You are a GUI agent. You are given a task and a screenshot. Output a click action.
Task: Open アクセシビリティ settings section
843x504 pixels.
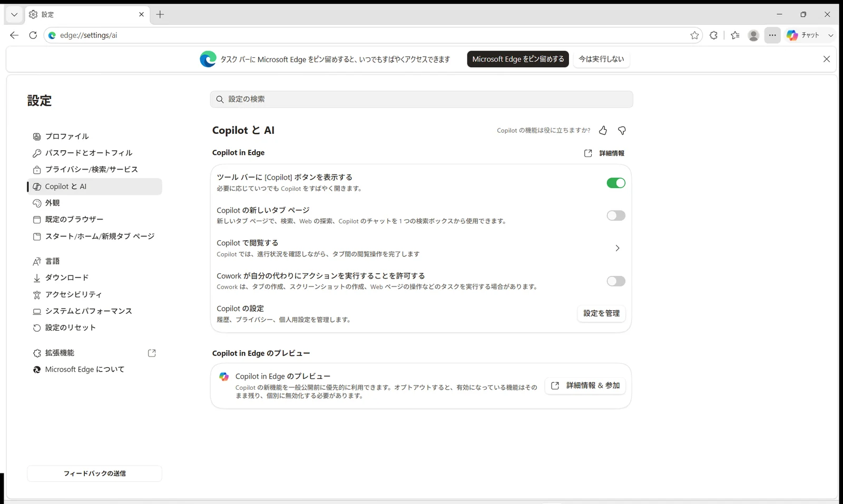point(95,294)
